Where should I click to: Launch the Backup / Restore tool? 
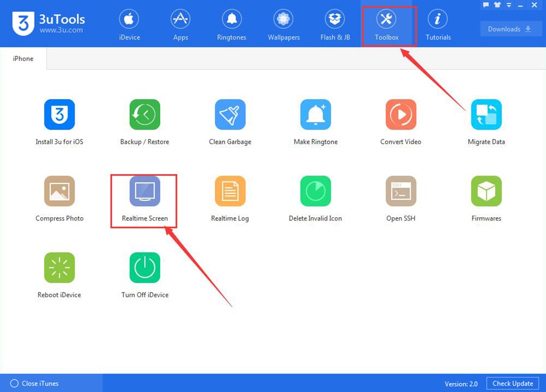click(145, 114)
